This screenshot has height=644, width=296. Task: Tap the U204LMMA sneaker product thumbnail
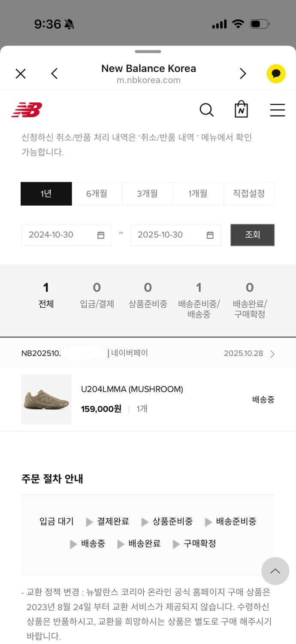point(46,399)
